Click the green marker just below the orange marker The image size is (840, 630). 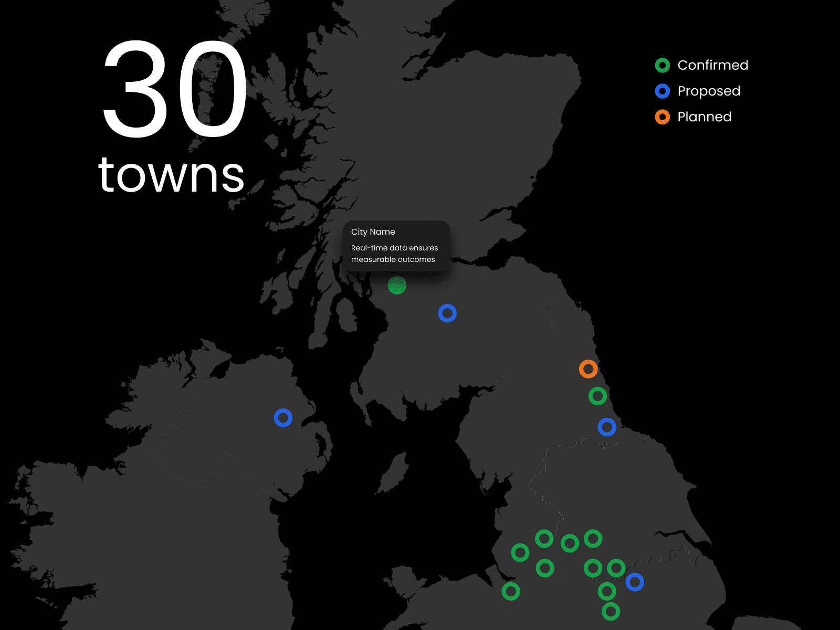[x=597, y=396]
